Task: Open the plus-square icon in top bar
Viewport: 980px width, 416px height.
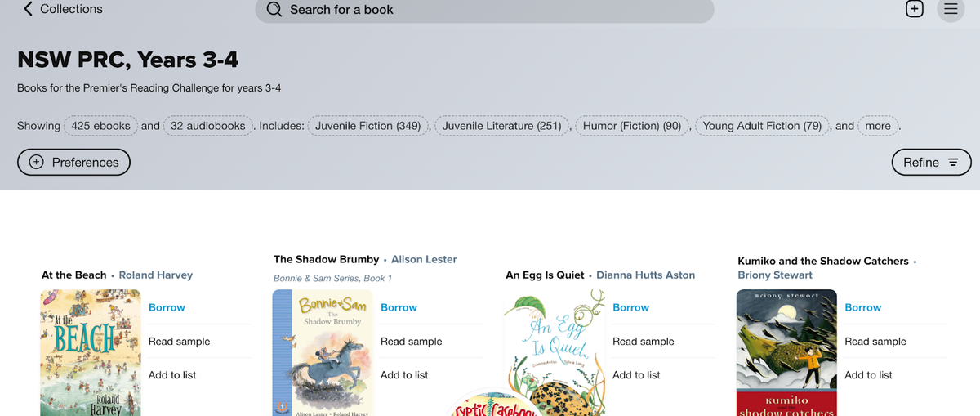Action: [915, 9]
